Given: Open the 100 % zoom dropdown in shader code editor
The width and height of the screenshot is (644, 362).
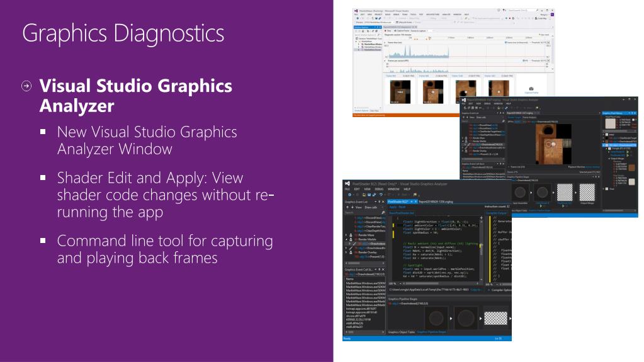Looking at the screenshot, I should click(400, 283).
